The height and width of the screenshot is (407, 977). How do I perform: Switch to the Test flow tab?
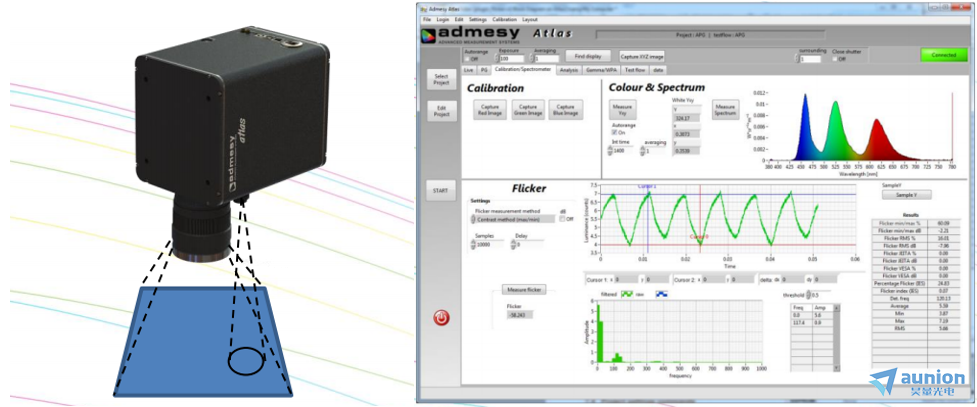[636, 70]
